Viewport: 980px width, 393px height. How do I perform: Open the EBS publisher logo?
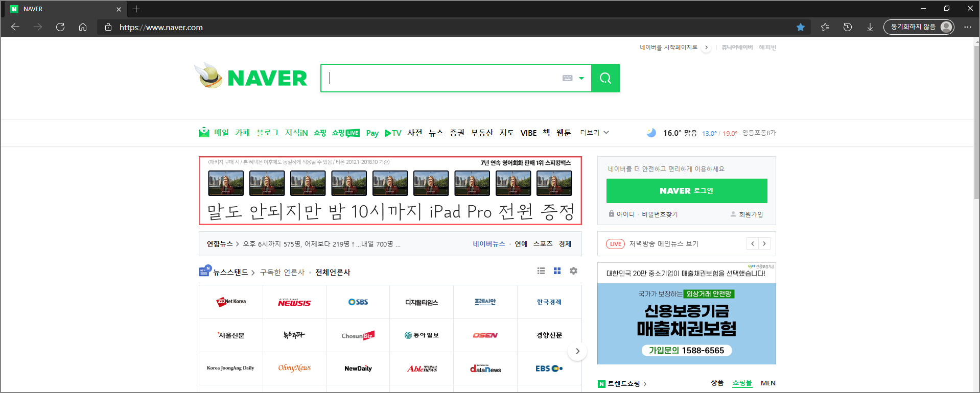(549, 369)
